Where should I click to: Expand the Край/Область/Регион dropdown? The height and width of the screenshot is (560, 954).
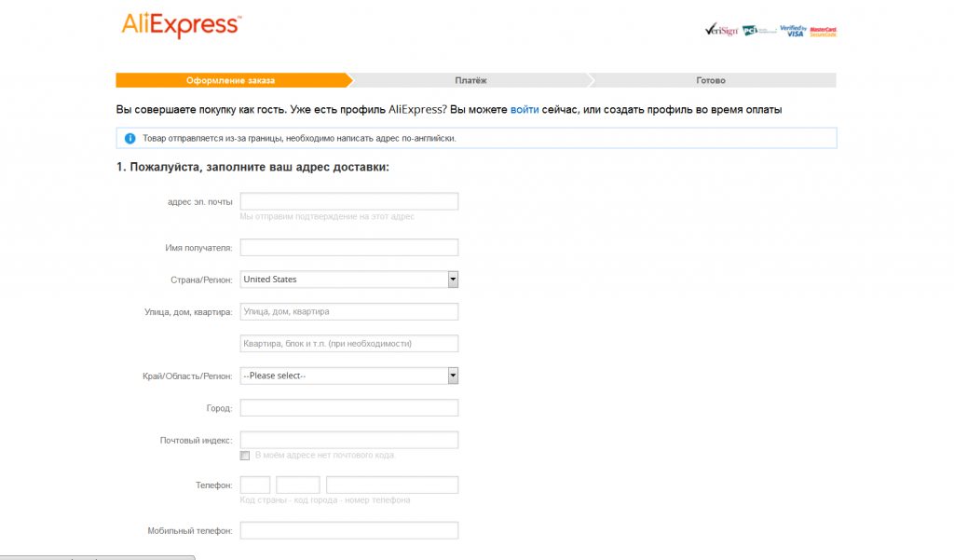348,376
